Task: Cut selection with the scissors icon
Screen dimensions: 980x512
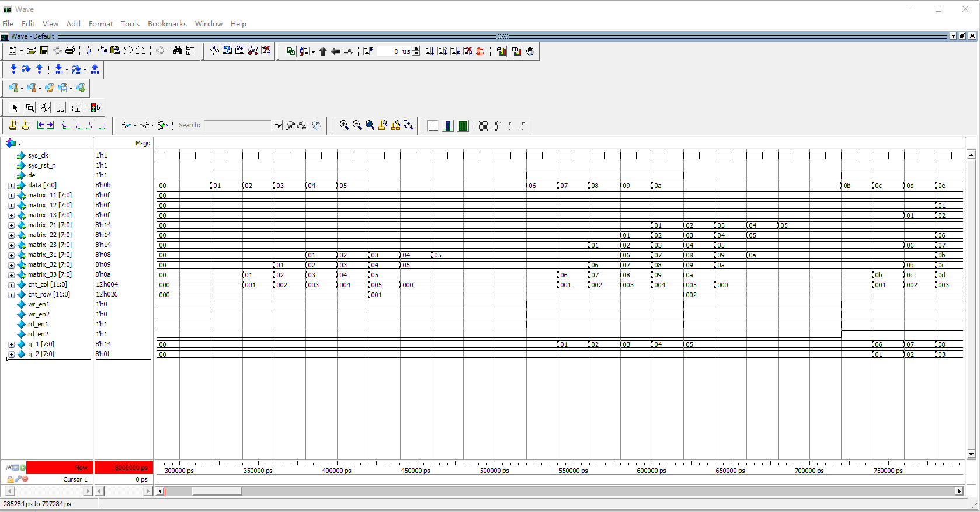Action: tap(89, 51)
